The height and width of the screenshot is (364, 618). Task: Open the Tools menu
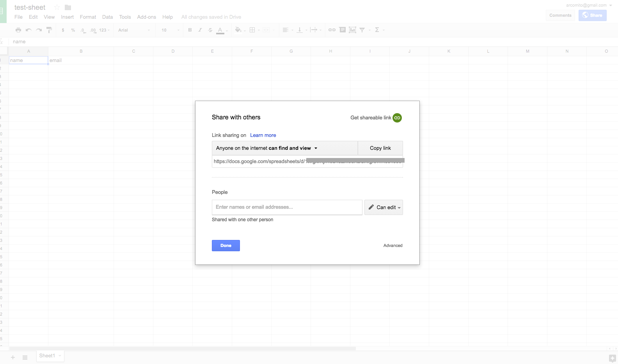click(x=125, y=17)
